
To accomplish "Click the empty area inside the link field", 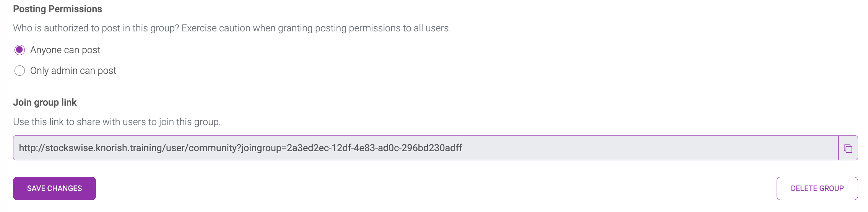I will (x=650, y=148).
